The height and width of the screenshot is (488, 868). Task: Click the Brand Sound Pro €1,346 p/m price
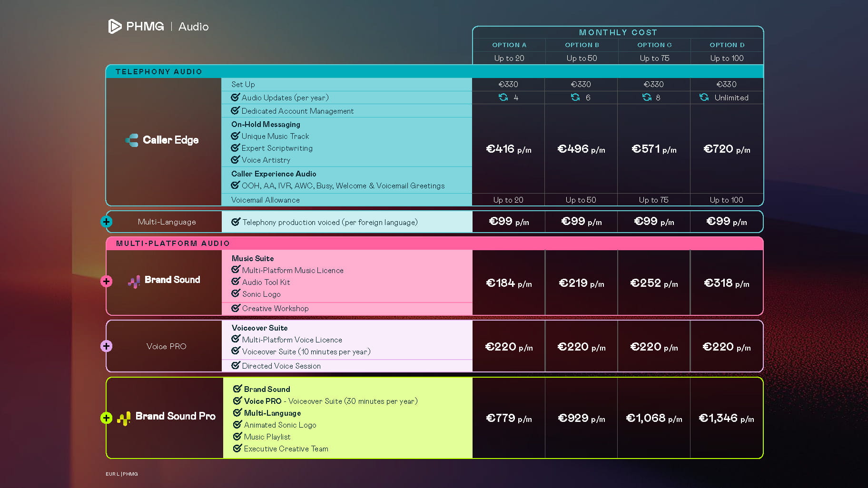(x=726, y=419)
